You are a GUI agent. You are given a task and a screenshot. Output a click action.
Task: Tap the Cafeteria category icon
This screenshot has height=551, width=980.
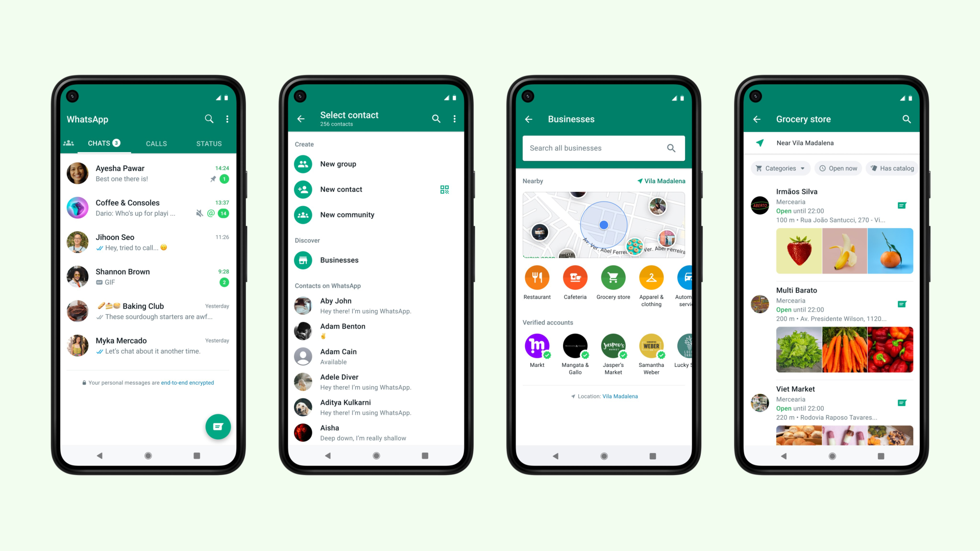click(574, 279)
